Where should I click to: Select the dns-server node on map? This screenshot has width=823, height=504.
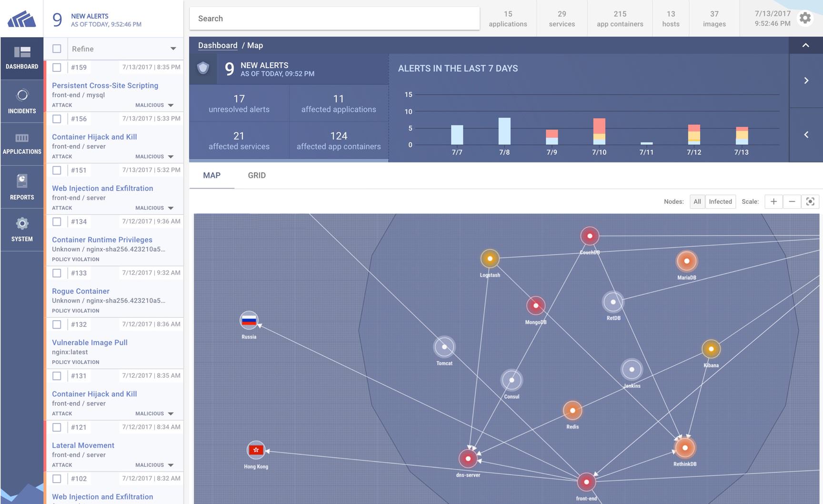[468, 459]
